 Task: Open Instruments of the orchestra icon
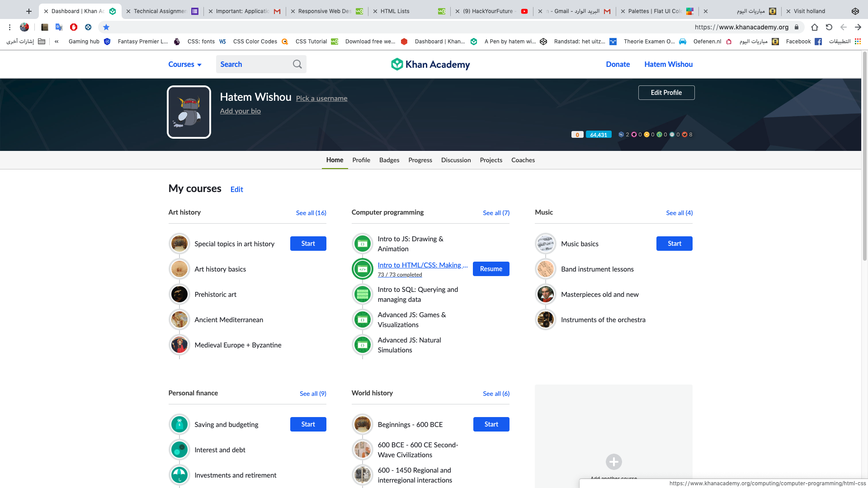(546, 319)
